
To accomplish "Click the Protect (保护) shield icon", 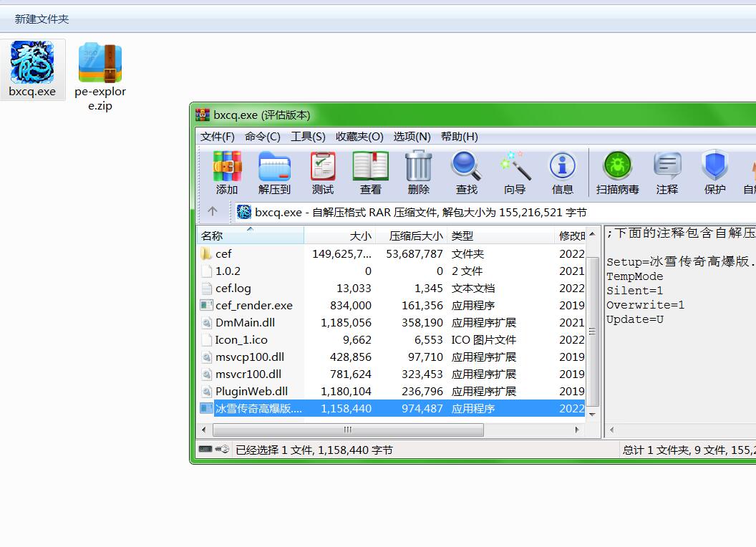I will coord(714,173).
